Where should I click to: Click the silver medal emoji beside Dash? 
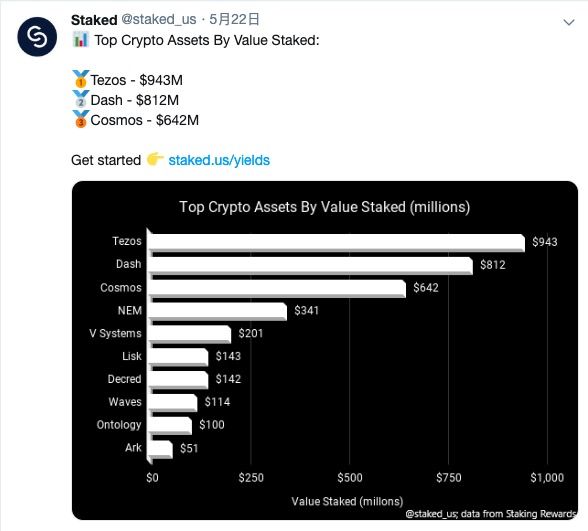81,99
